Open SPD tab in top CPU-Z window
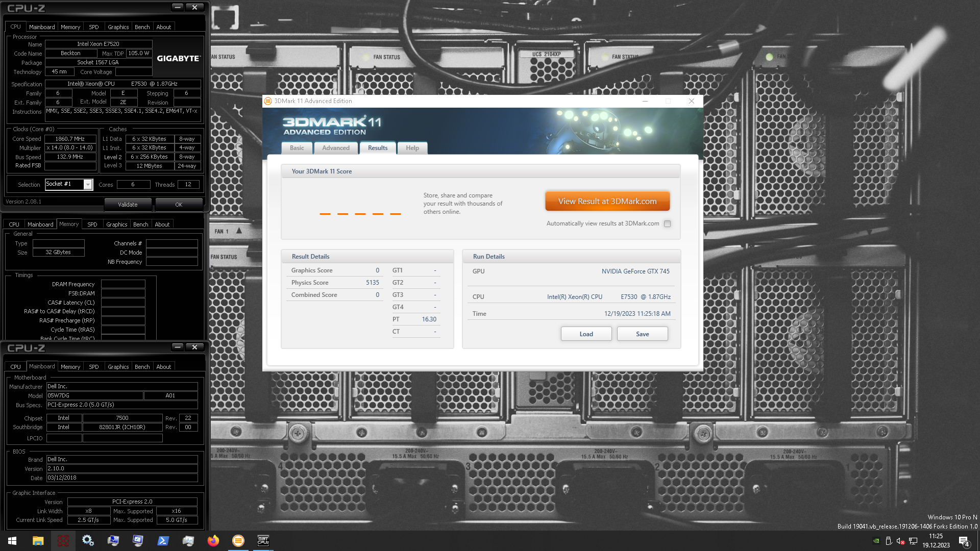Image resolution: width=980 pixels, height=551 pixels. (x=94, y=27)
